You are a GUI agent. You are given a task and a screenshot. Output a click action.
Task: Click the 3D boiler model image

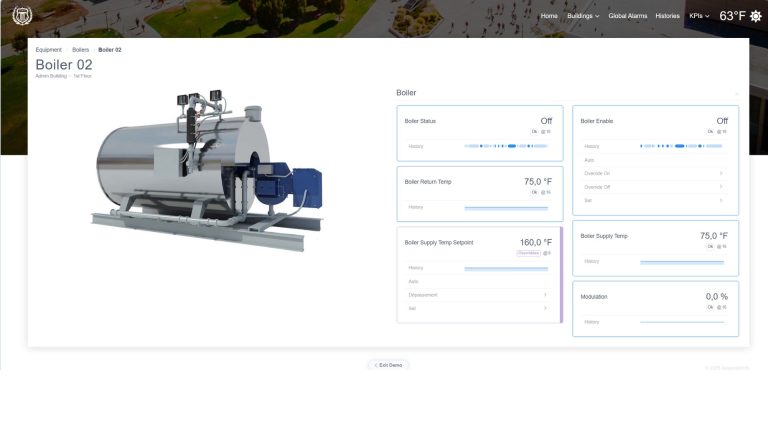pos(207,169)
